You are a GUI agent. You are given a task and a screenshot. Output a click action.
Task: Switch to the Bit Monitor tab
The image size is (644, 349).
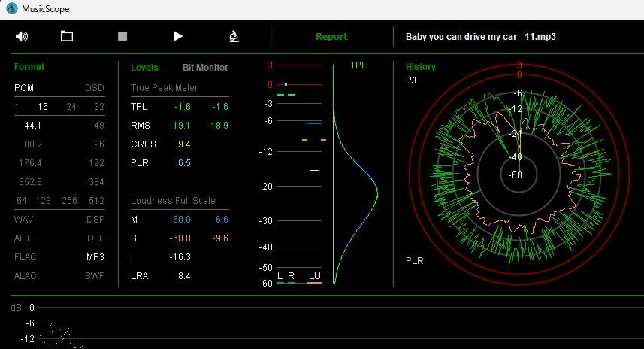click(205, 68)
